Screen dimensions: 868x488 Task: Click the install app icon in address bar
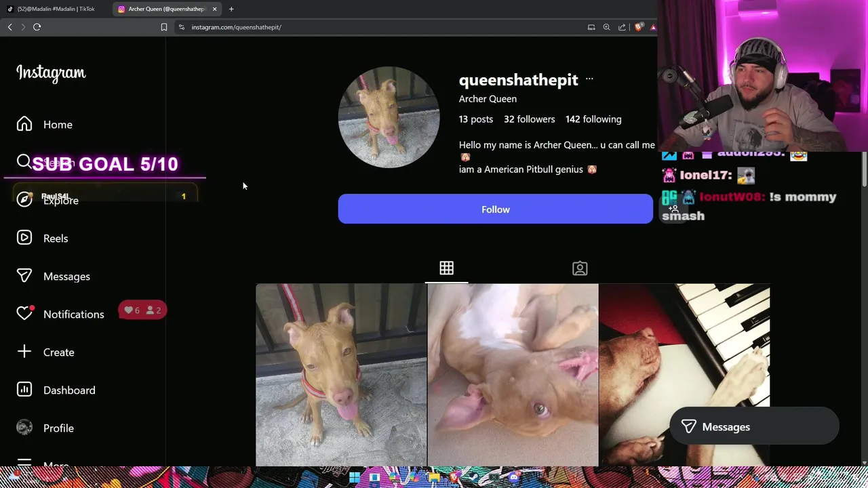591,27
